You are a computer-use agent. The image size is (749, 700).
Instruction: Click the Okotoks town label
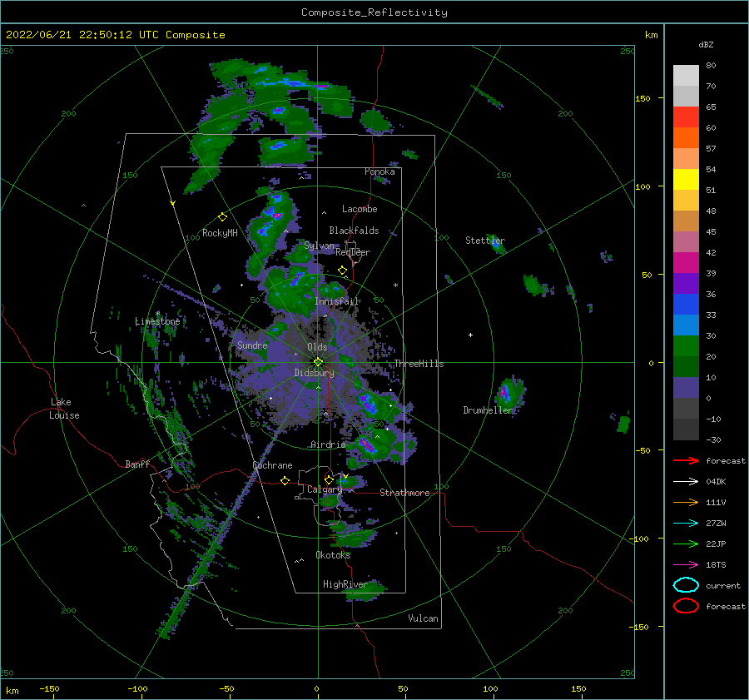[333, 555]
